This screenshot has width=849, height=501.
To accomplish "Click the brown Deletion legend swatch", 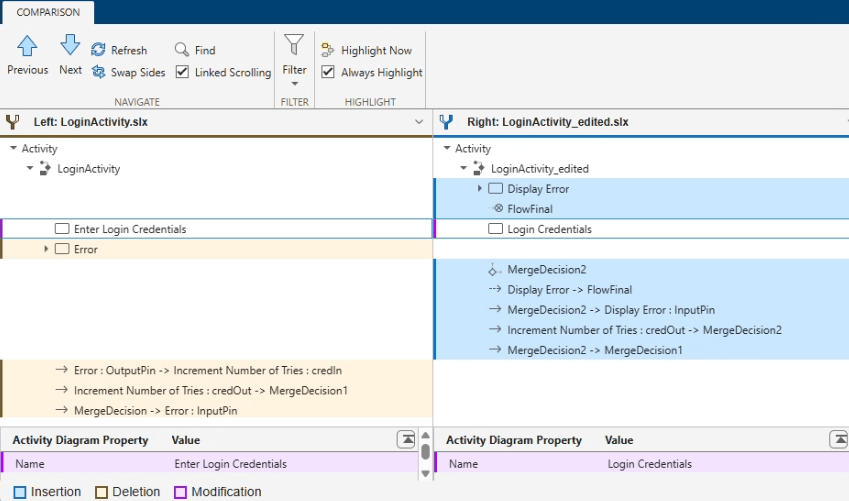I will click(x=101, y=492).
